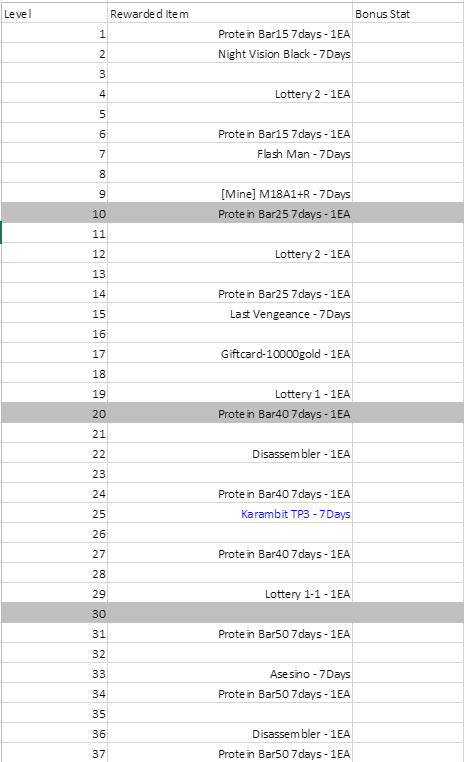This screenshot has width=464, height=762.
Task: Select the Disassembler cell in level 22 row
Action: [230, 454]
